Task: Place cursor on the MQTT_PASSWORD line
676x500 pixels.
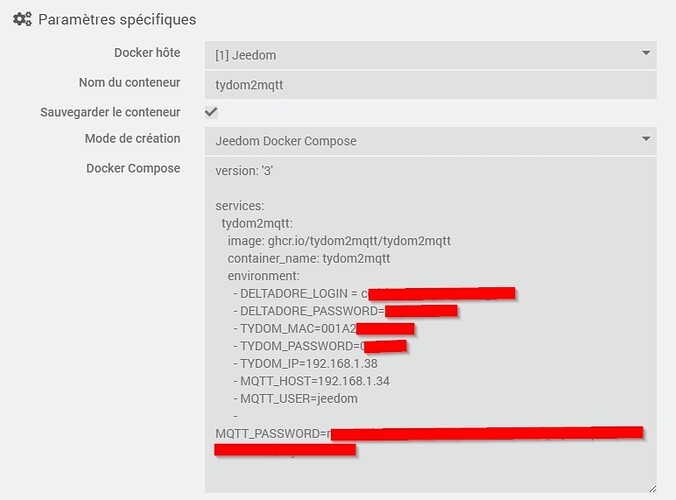Action: click(270, 434)
